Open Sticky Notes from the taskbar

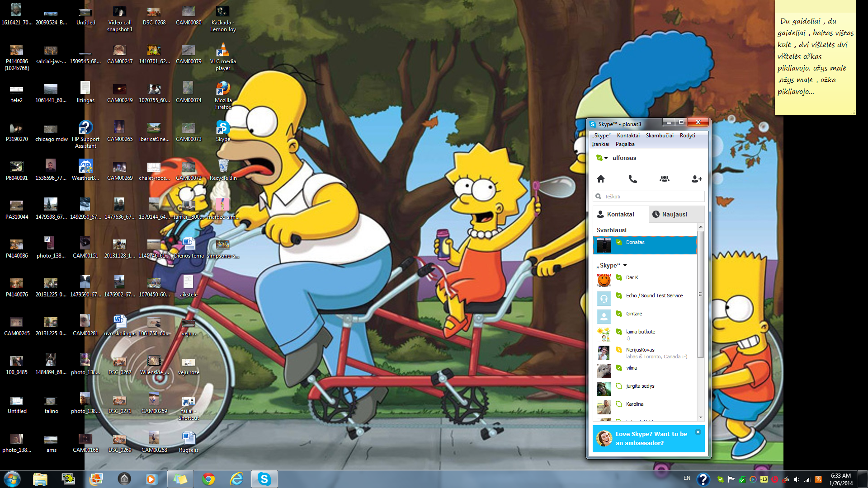tap(180, 479)
